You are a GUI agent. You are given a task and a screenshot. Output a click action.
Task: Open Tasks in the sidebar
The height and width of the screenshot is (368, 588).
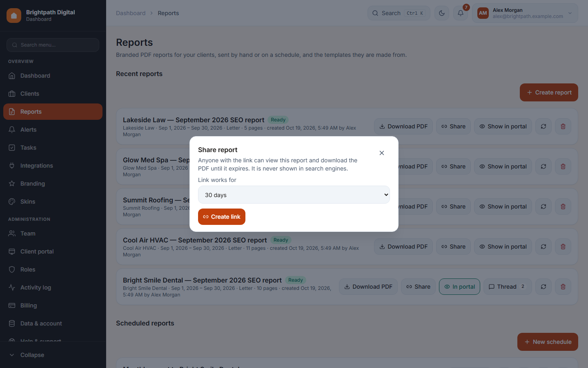tap(53, 148)
